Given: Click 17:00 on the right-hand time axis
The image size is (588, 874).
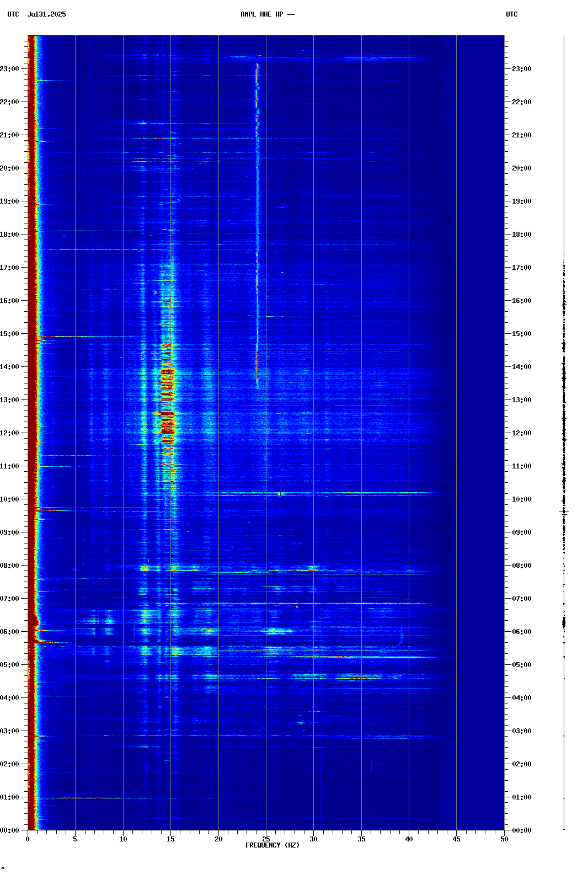Looking at the screenshot, I should point(522,268).
